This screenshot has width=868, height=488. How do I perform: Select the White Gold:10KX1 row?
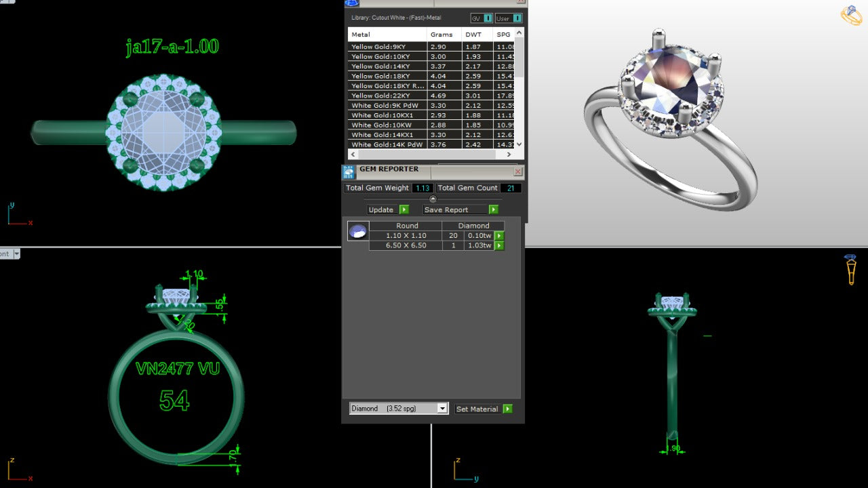tap(431, 115)
